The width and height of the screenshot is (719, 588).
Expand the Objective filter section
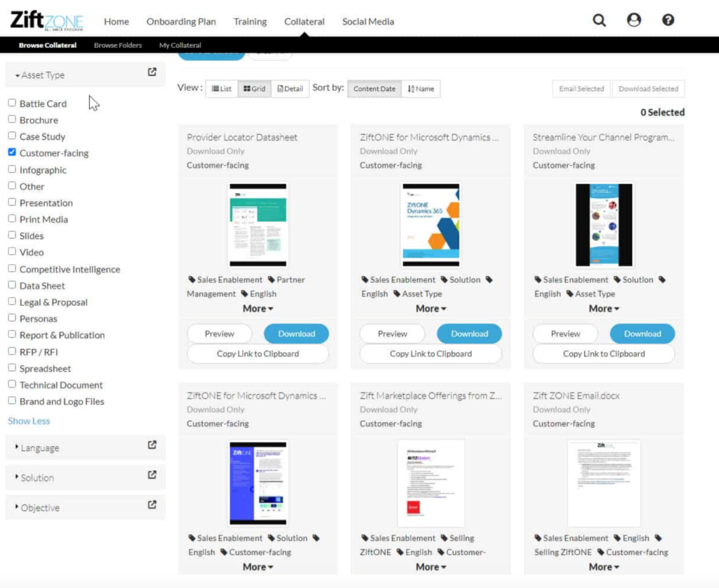[37, 508]
